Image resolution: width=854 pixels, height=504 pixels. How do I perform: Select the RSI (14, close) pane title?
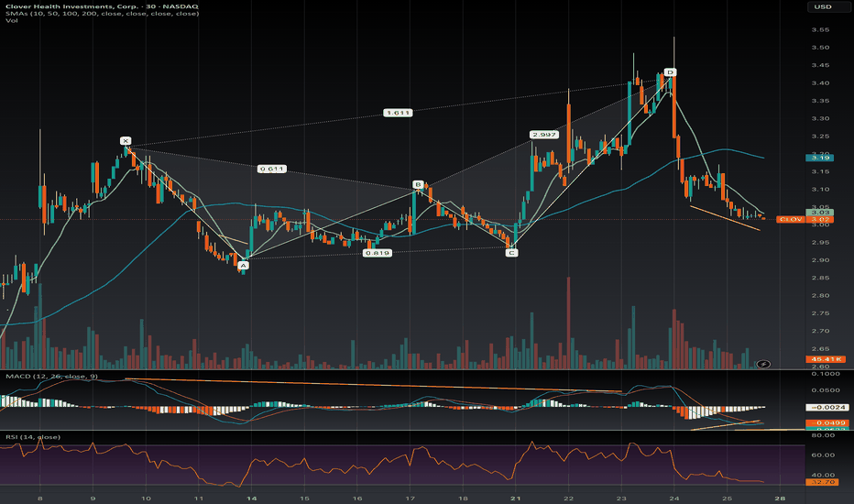click(33, 437)
